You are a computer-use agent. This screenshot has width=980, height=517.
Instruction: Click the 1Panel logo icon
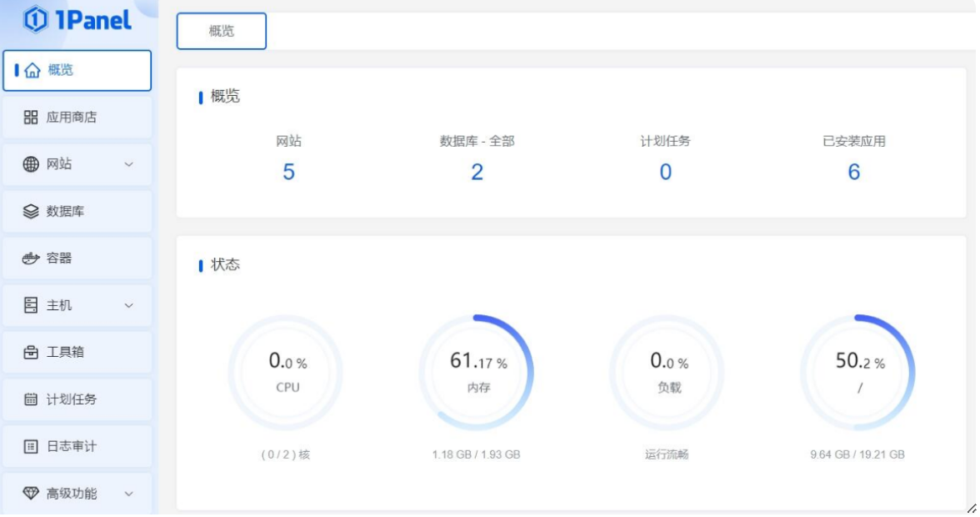tap(35, 20)
